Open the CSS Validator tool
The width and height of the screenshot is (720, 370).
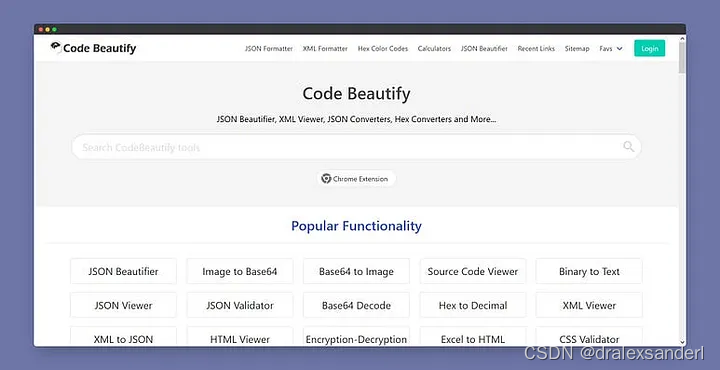coord(589,336)
